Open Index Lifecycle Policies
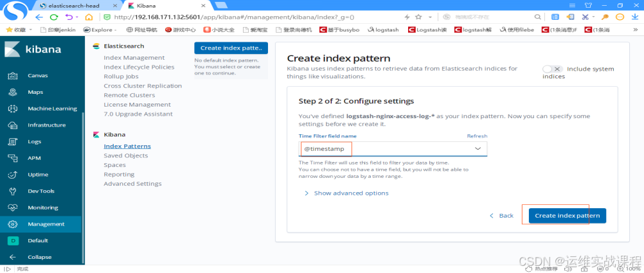The image size is (644, 273). click(x=139, y=67)
